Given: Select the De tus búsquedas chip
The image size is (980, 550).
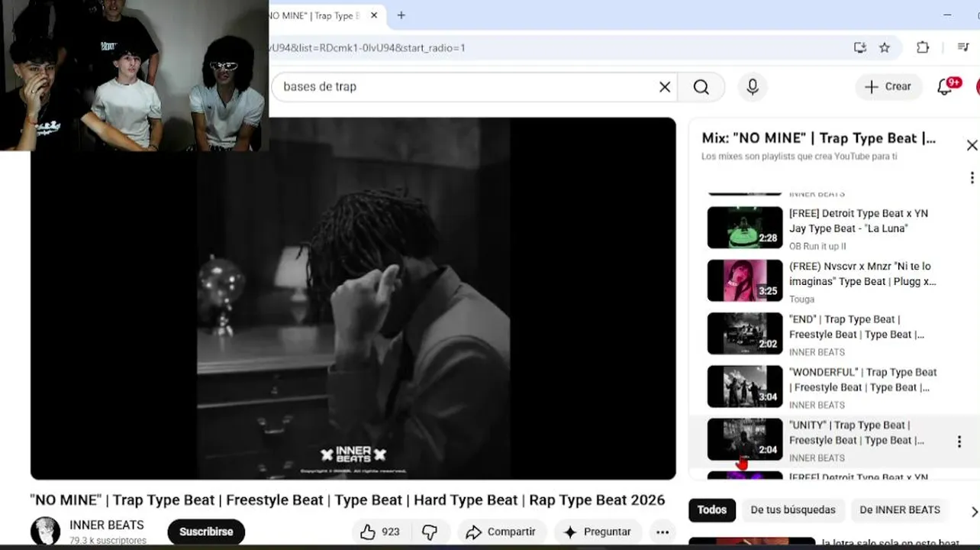Looking at the screenshot, I should 793,510.
